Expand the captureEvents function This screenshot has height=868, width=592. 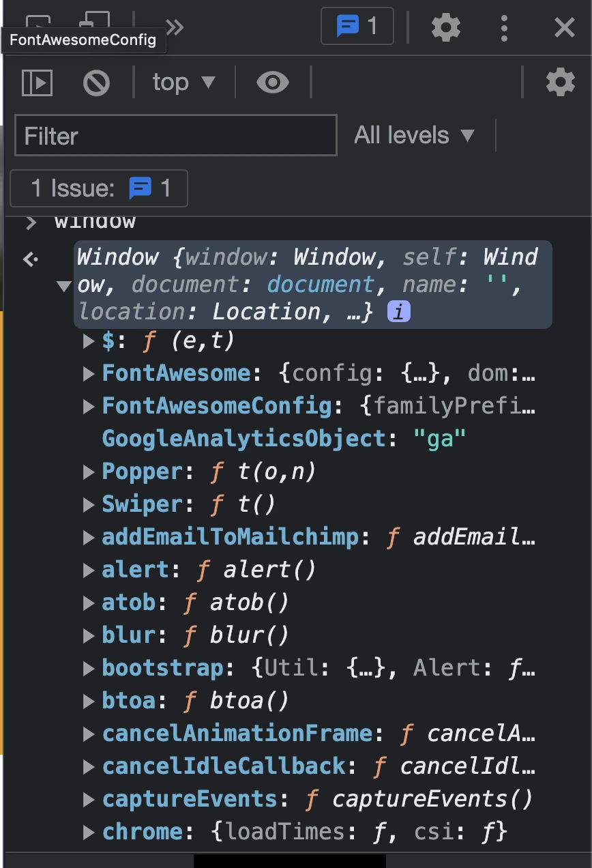click(89, 799)
